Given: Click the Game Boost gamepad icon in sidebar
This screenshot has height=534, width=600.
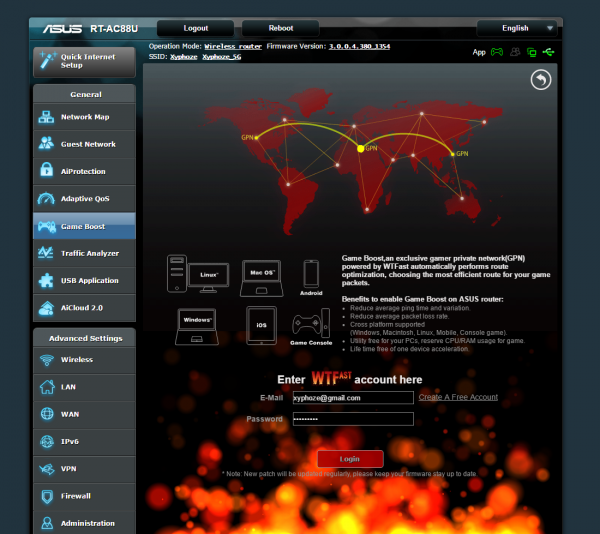Looking at the screenshot, I should click(x=47, y=226).
